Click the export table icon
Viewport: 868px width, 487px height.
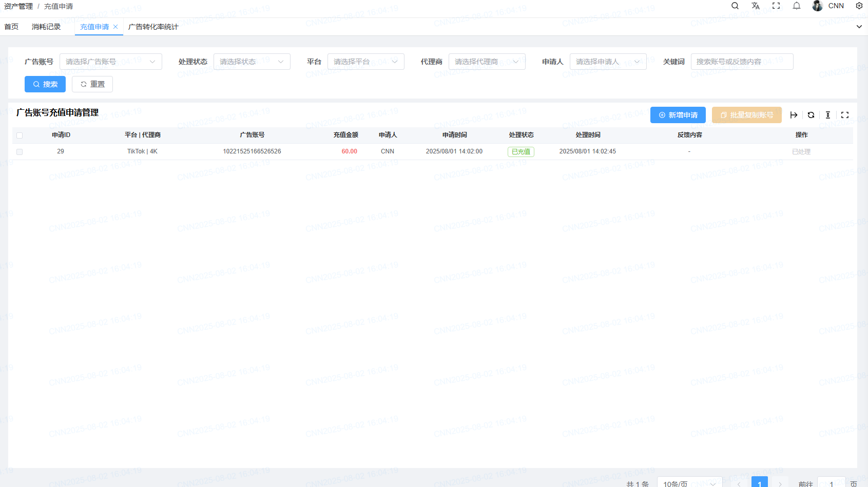pyautogui.click(x=794, y=115)
